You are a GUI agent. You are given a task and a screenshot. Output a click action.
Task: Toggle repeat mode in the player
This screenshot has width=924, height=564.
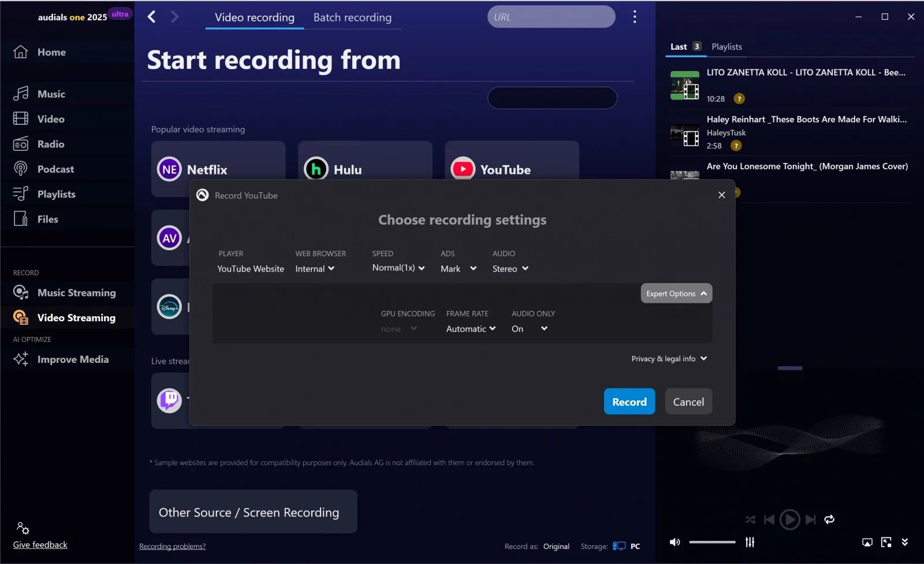[829, 520]
